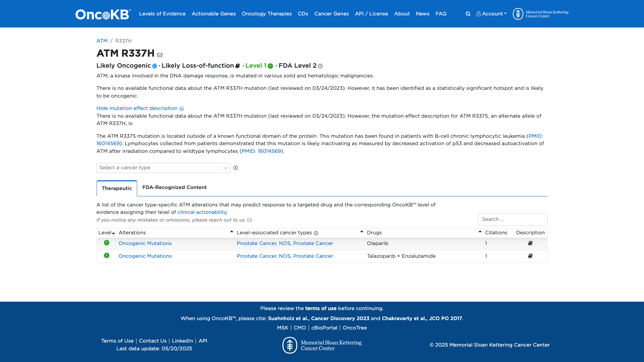Open the cBioPortal footer link

coord(324,328)
